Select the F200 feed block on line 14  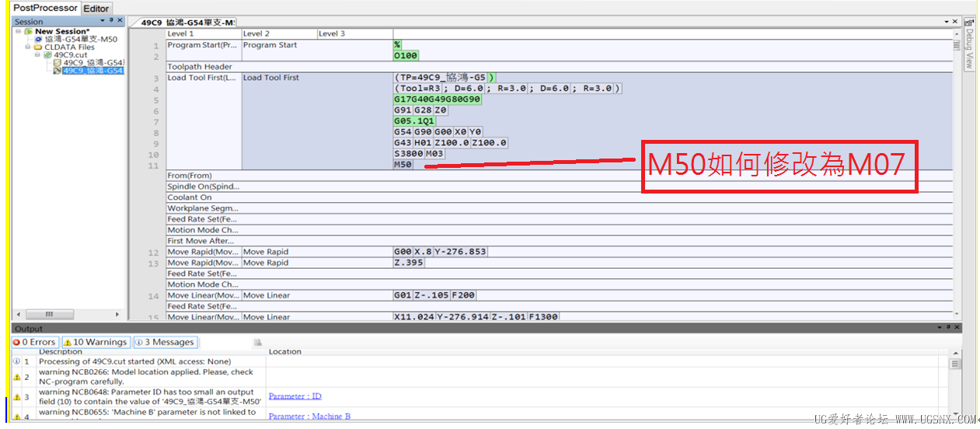tap(464, 295)
